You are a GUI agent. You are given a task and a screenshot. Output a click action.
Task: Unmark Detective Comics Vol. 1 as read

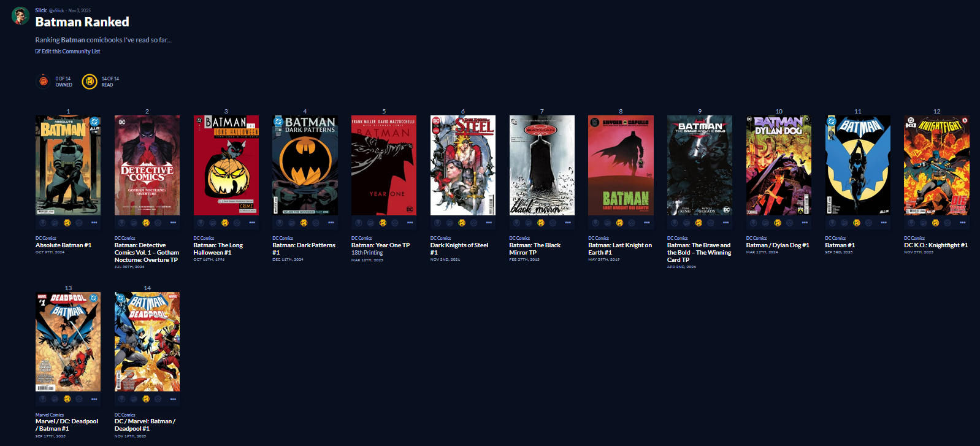coord(146,223)
